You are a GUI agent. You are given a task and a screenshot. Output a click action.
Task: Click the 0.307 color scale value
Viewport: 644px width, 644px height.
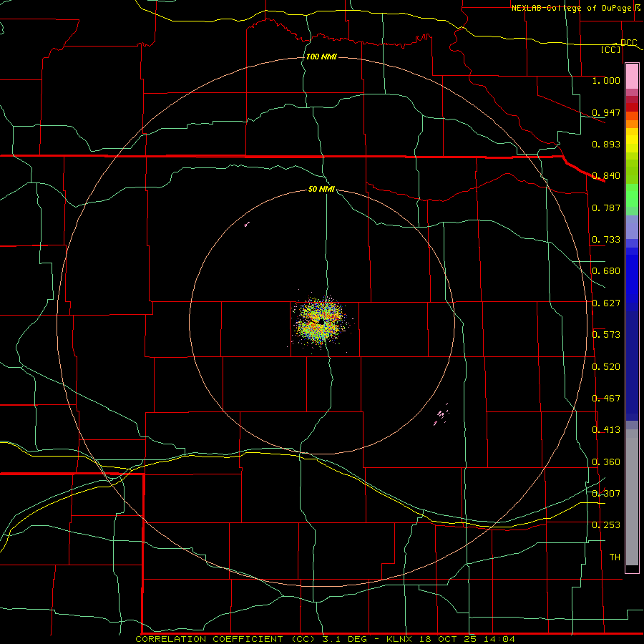[606, 494]
